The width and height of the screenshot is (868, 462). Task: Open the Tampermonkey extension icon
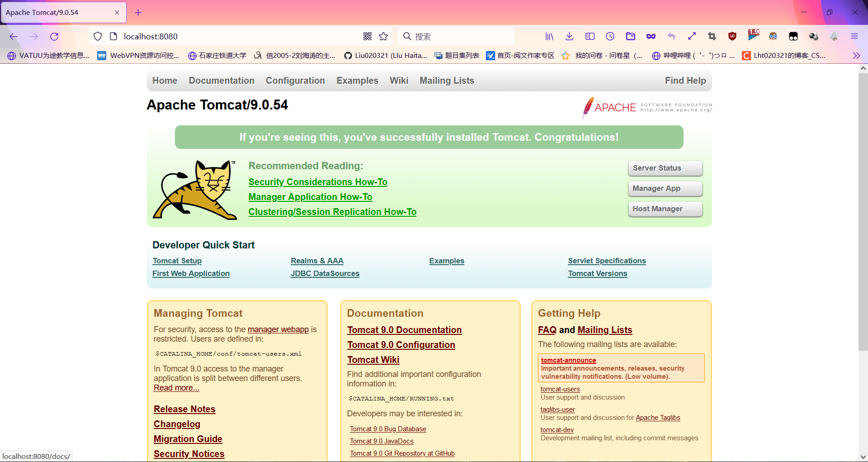tap(793, 36)
